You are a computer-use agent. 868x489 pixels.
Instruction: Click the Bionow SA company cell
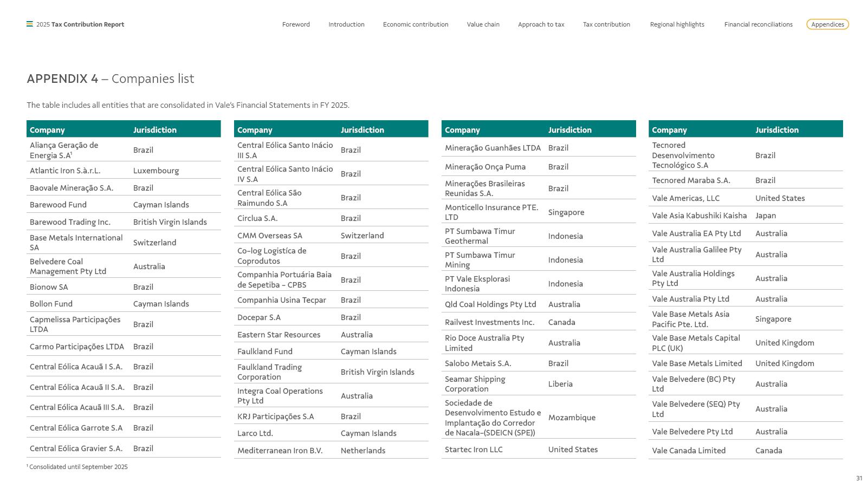tap(49, 287)
